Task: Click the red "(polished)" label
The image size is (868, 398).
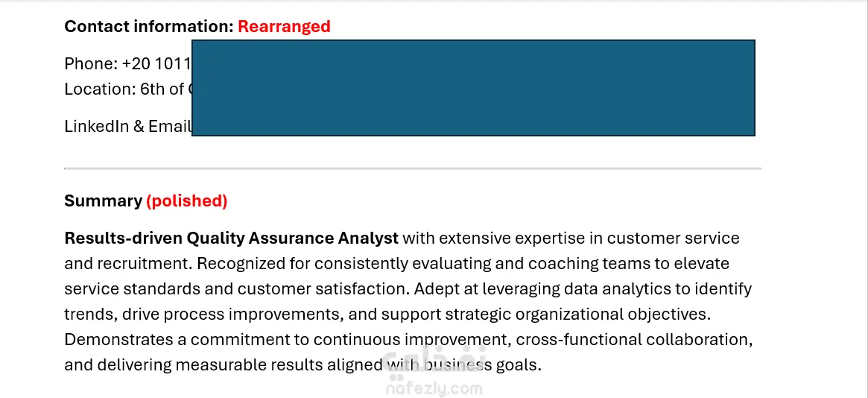Action: [x=187, y=201]
